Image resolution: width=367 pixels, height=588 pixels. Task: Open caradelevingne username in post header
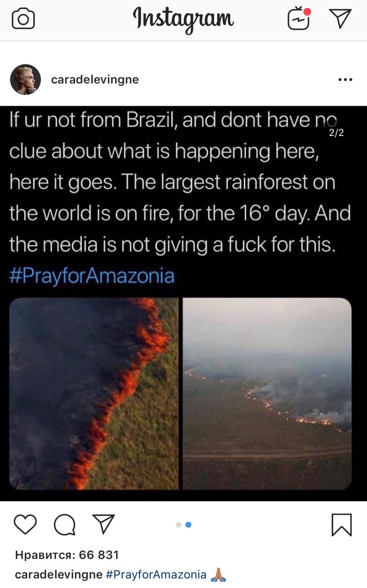click(95, 80)
